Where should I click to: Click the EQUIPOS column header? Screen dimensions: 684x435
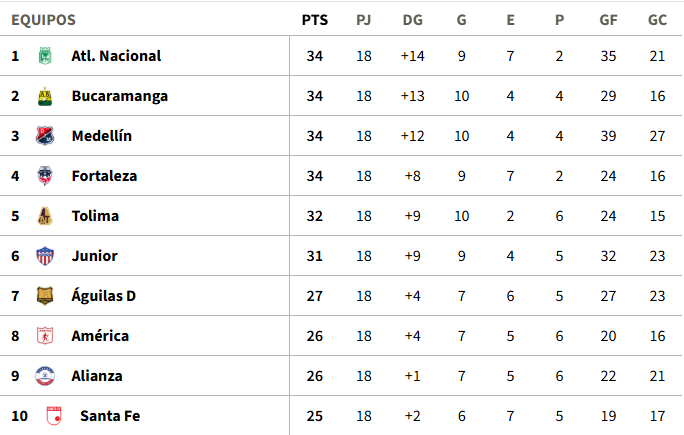point(43,19)
